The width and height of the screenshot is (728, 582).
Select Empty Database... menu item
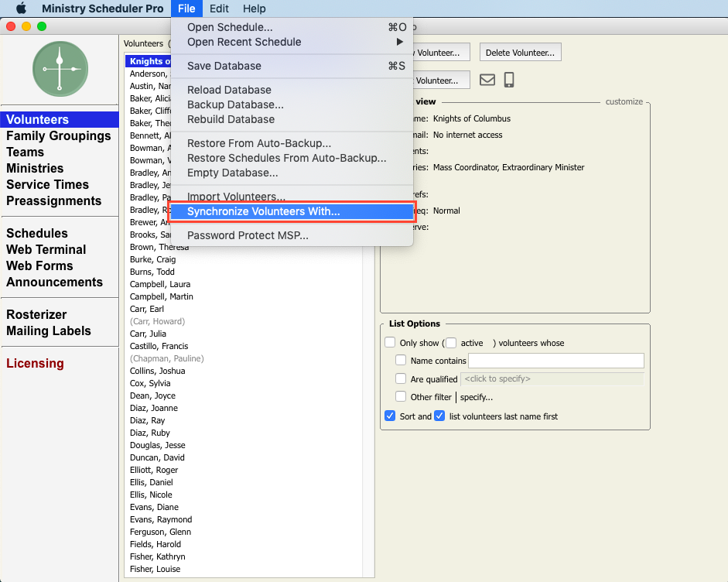(292, 173)
